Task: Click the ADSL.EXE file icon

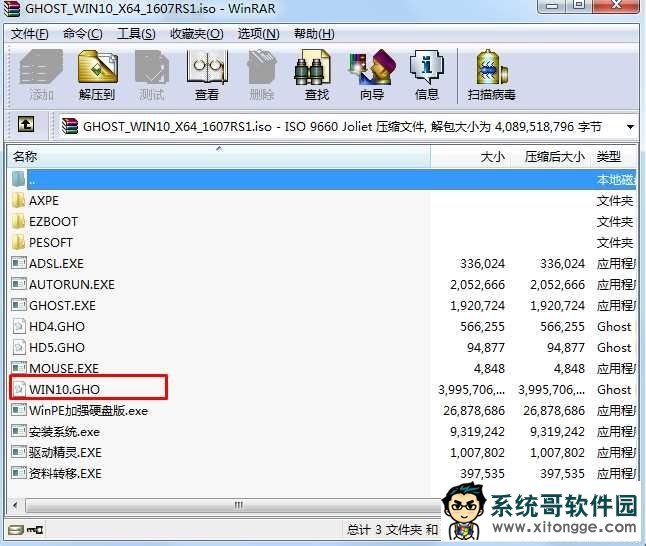Action: pos(19,263)
